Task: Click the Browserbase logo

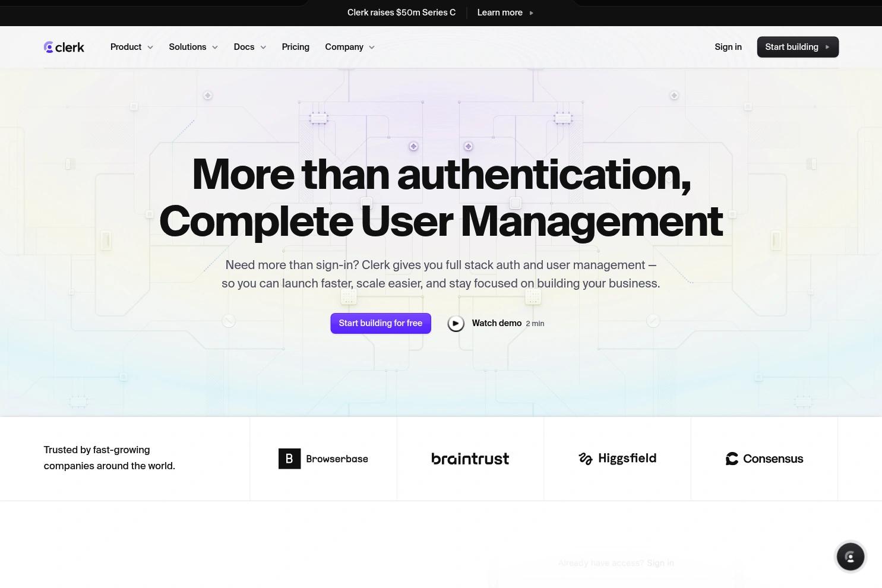Action: pyautogui.click(x=323, y=459)
